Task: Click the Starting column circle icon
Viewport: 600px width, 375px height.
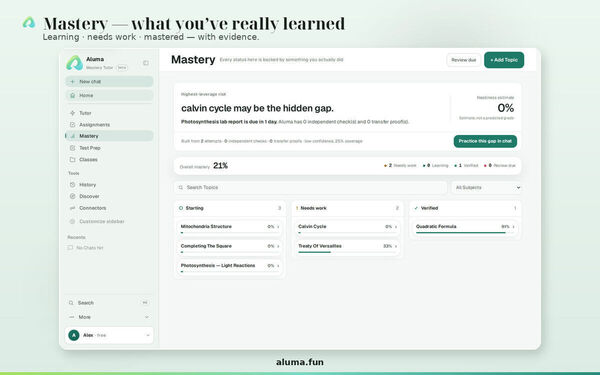Action: pos(181,208)
